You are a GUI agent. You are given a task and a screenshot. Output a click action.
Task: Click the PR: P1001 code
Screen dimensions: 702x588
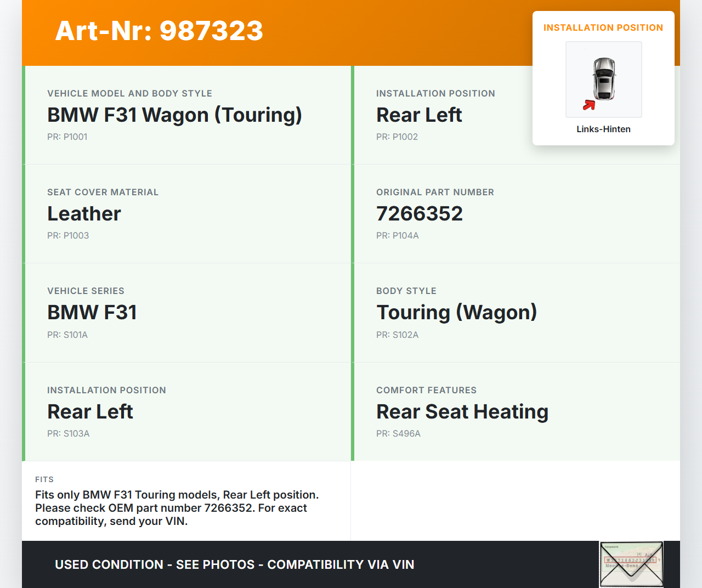coord(67,137)
